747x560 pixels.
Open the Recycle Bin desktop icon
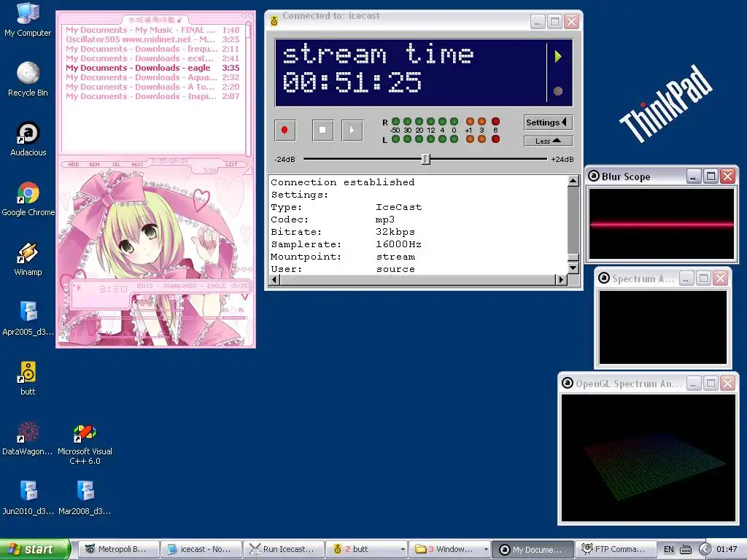coord(28,79)
